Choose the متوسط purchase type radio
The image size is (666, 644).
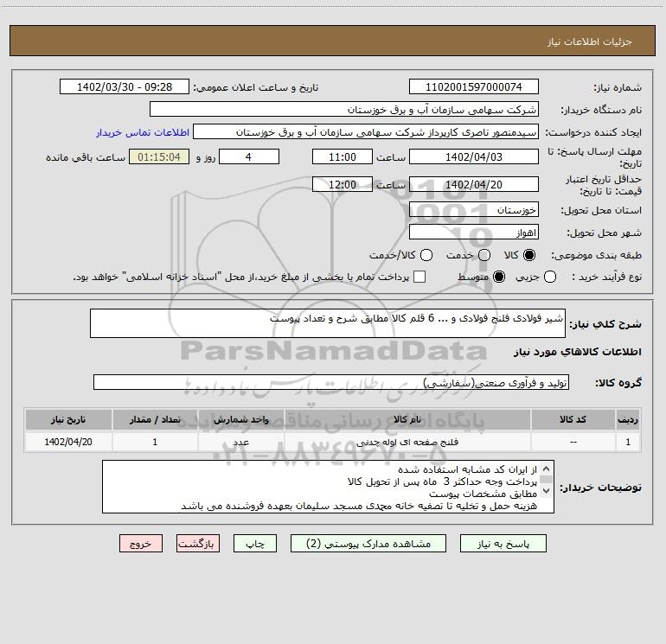click(499, 277)
